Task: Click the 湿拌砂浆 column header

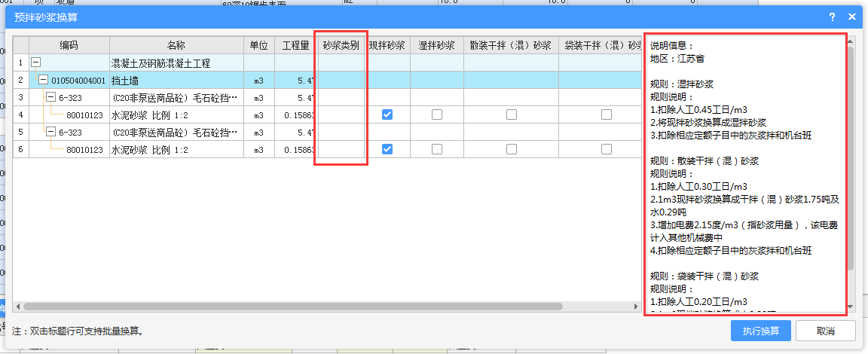Action: pyautogui.click(x=437, y=45)
